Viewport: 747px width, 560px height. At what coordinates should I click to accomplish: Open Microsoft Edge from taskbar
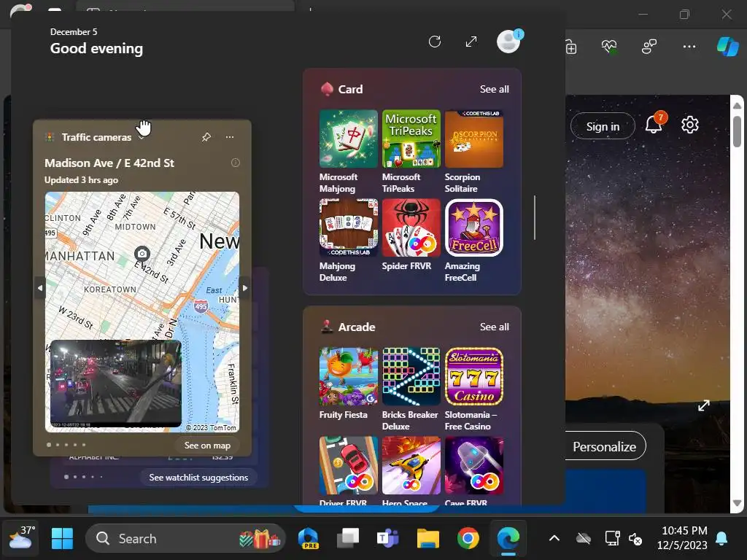click(508, 539)
